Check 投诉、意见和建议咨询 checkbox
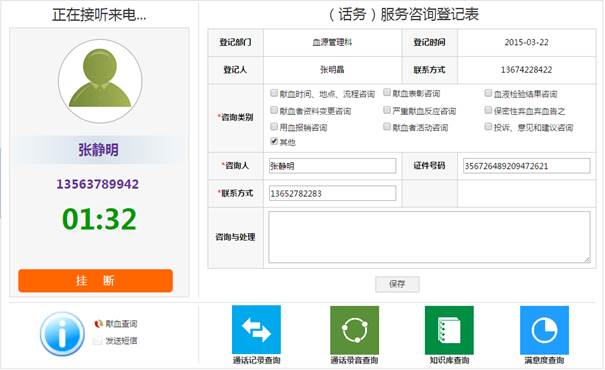This screenshot has height=370, width=605. point(488,126)
